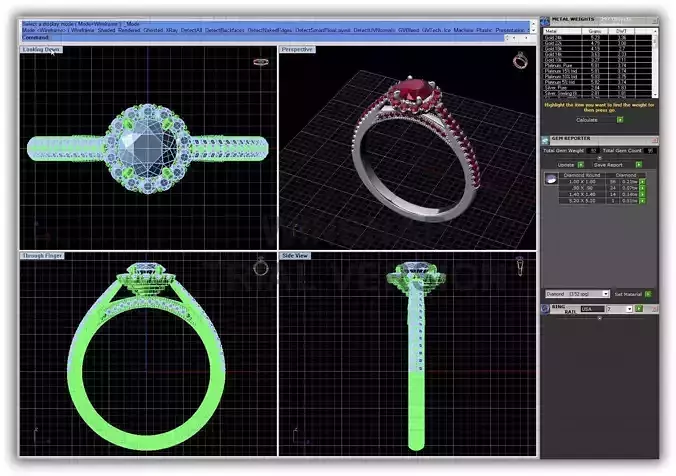Choose XRay display mode option

pyautogui.click(x=172, y=30)
